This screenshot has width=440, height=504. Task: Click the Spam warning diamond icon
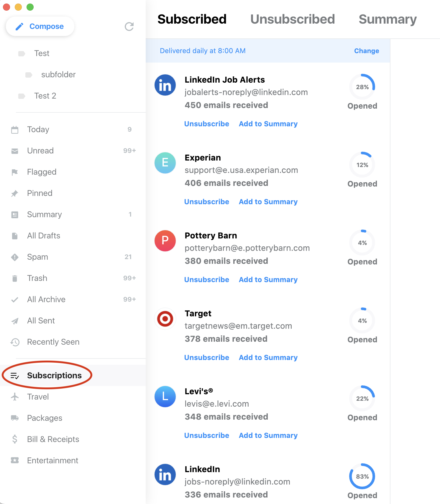pos(15,257)
